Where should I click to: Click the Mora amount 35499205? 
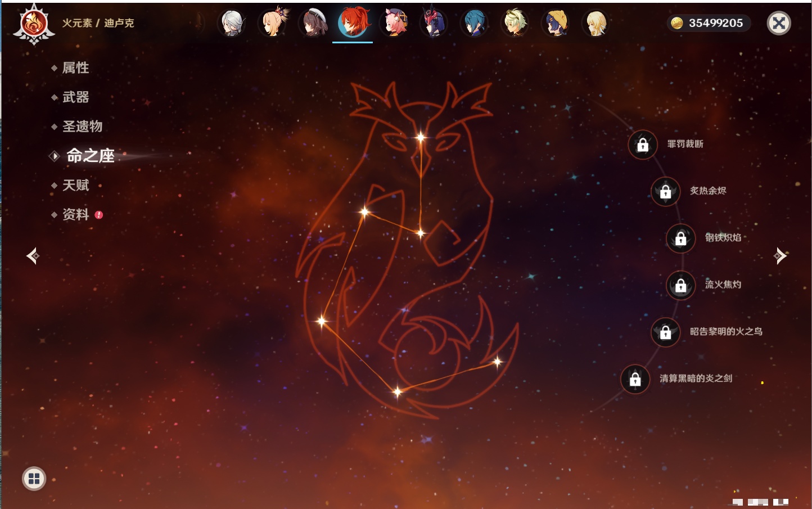pyautogui.click(x=716, y=23)
